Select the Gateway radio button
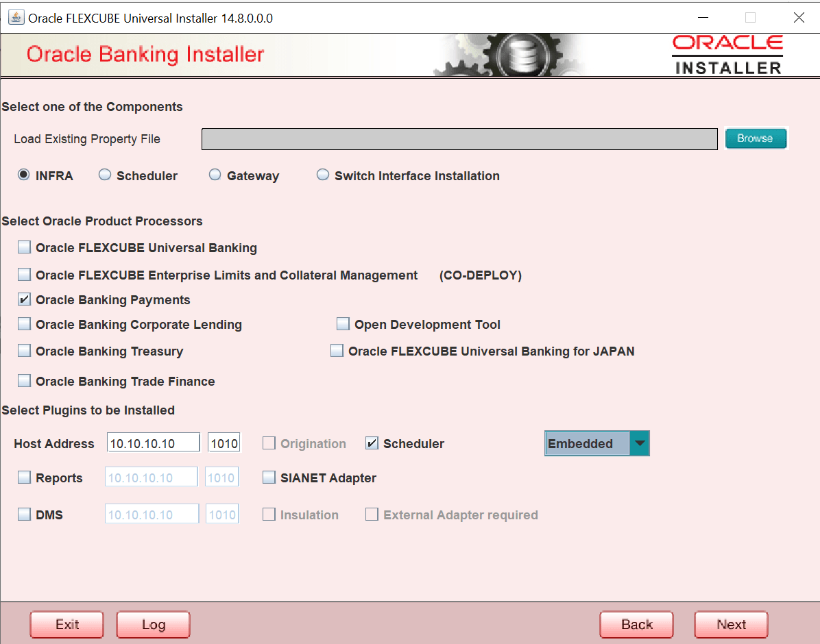820x644 pixels. click(215, 175)
